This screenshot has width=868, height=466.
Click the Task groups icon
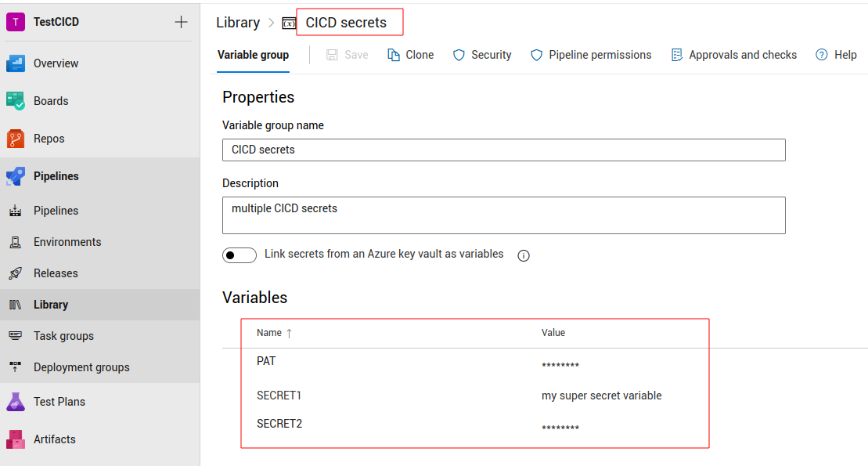pos(16,336)
